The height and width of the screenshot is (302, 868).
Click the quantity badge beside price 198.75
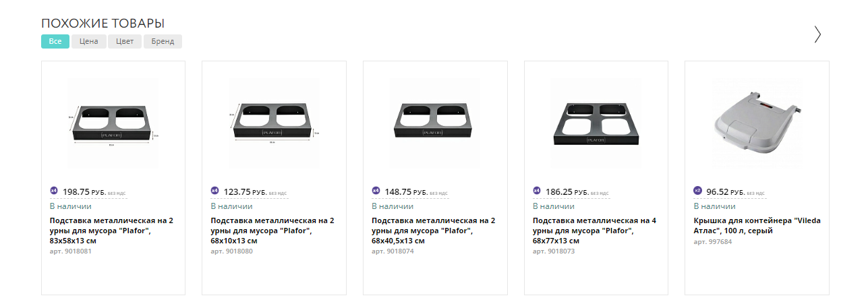coord(54,190)
